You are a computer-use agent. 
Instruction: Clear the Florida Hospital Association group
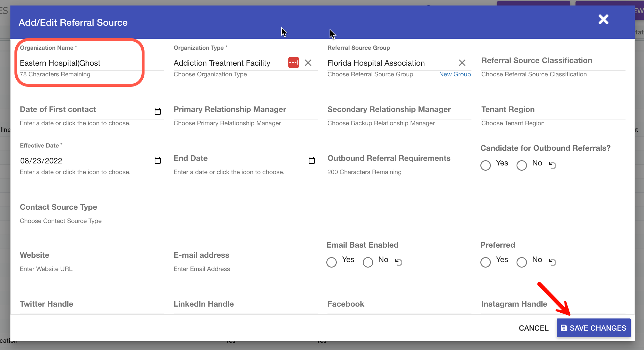pyautogui.click(x=462, y=63)
